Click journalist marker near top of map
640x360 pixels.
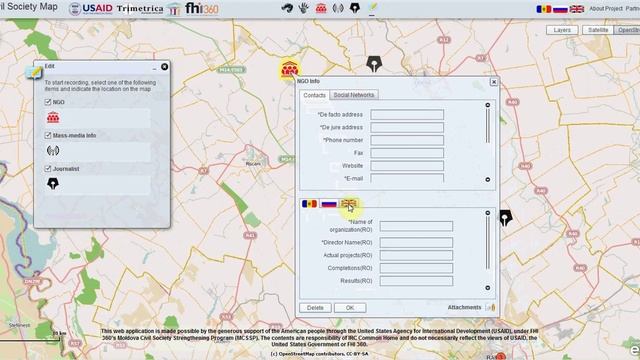pyautogui.click(x=373, y=64)
